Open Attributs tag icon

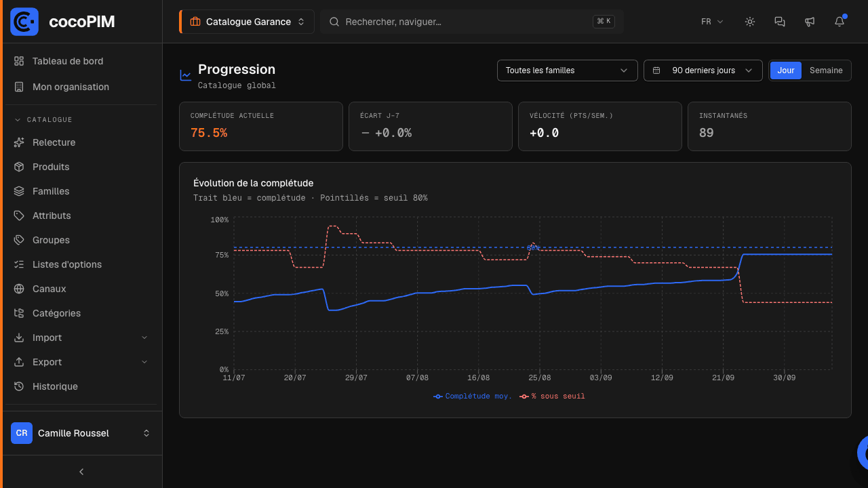tap(19, 216)
